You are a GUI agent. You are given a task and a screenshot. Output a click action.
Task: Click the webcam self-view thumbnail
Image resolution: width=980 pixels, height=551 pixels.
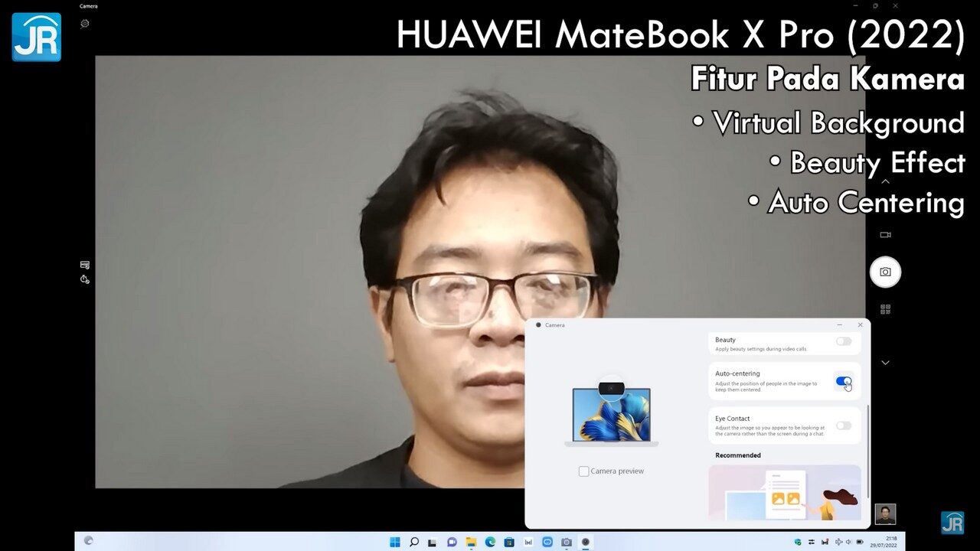pyautogui.click(x=886, y=514)
